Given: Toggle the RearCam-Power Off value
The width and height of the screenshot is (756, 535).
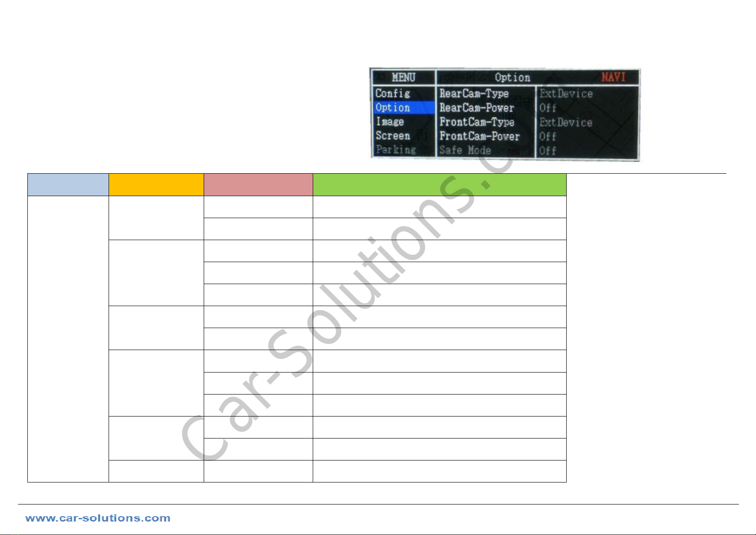Looking at the screenshot, I should click(x=548, y=108).
